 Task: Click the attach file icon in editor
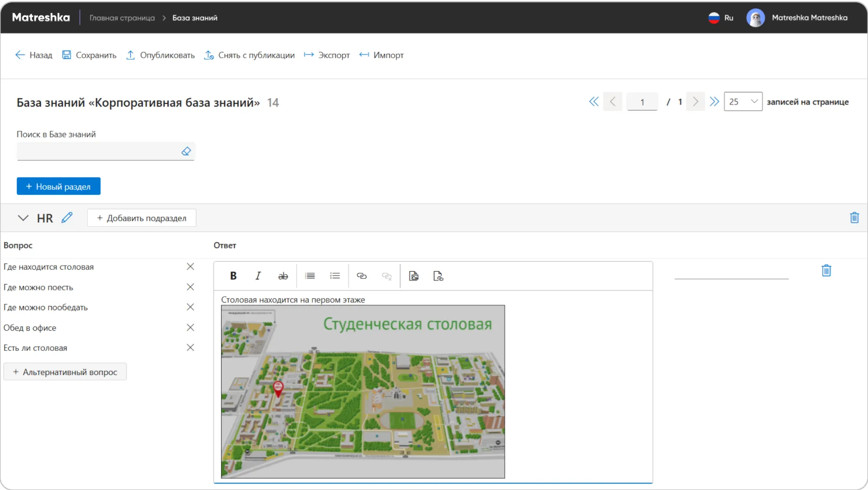coord(438,276)
